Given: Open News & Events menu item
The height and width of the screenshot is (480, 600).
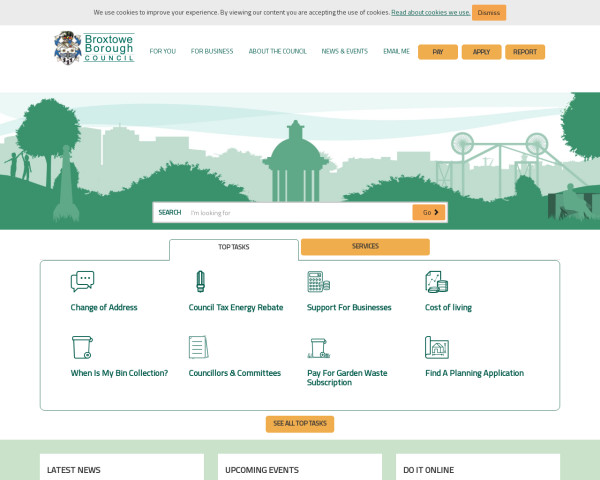Looking at the screenshot, I should pos(344,51).
